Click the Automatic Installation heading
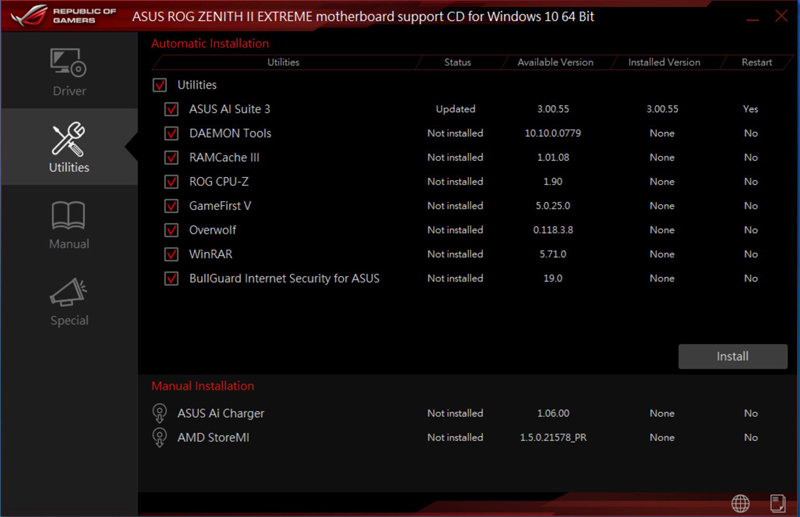The height and width of the screenshot is (517, 800). [210, 43]
